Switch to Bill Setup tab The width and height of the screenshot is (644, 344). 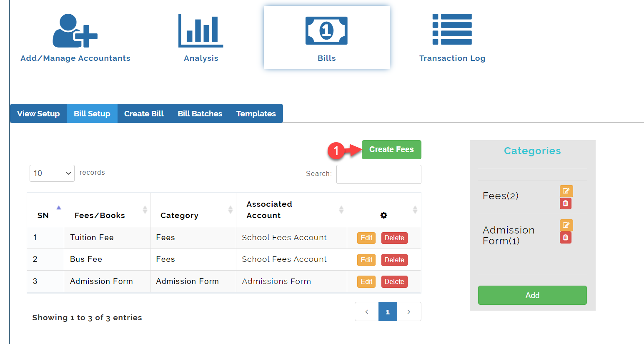[x=92, y=113]
